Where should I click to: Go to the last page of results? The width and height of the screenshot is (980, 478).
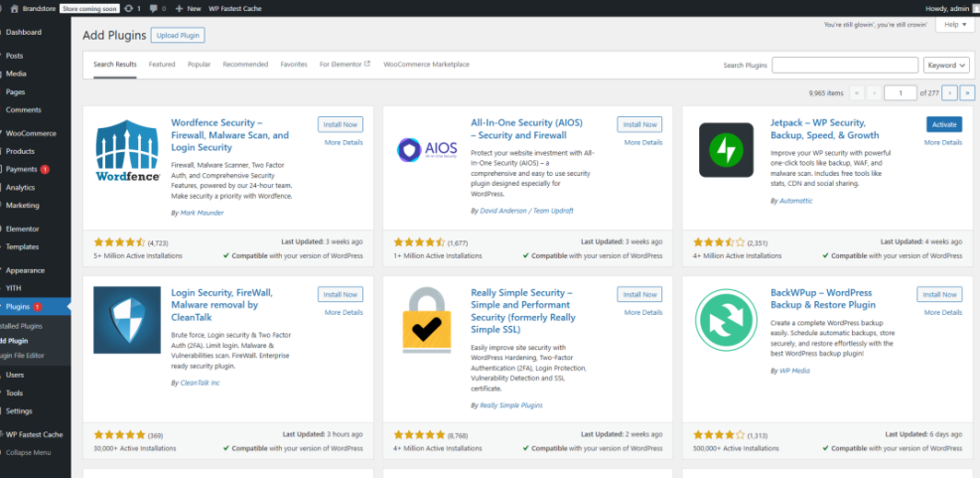(967, 92)
